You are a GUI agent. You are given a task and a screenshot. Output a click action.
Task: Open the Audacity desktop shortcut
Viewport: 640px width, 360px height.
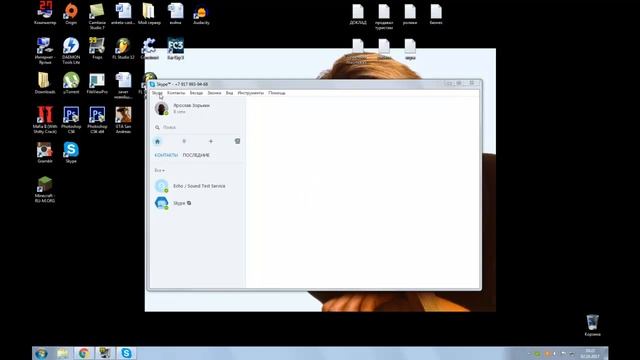tap(201, 15)
